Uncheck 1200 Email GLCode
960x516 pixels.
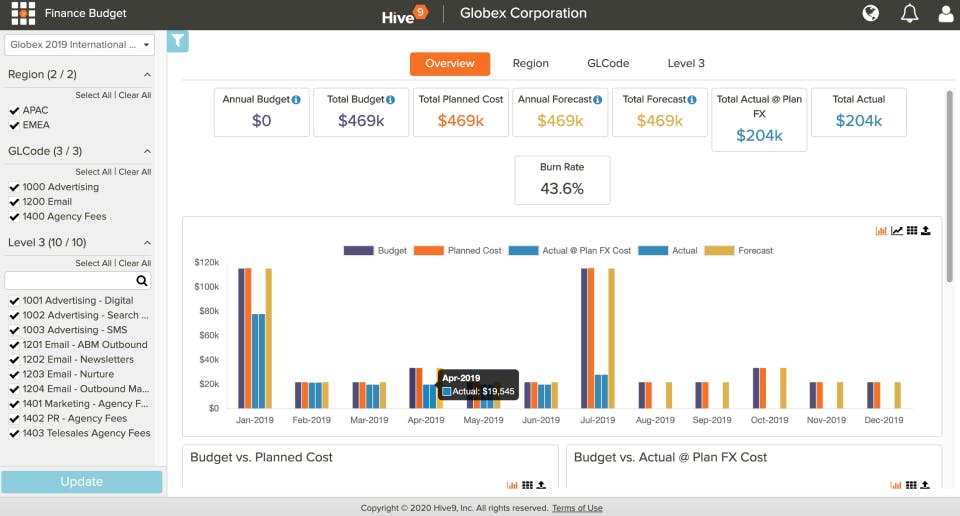[x=14, y=201]
